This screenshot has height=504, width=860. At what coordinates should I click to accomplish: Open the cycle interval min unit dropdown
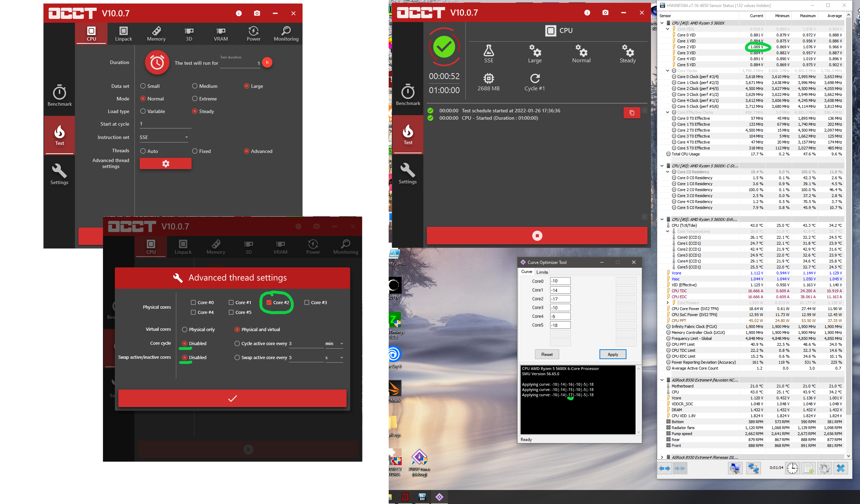tap(334, 344)
